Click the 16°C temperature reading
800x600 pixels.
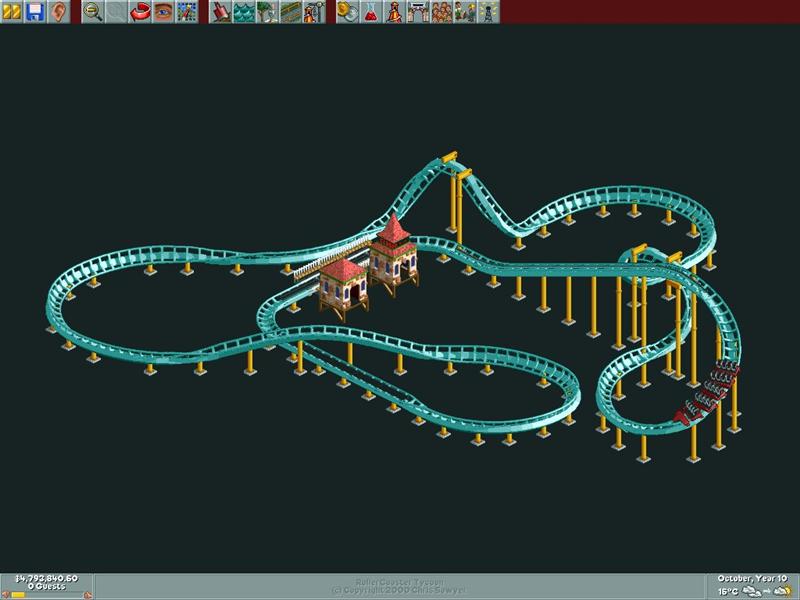[728, 591]
